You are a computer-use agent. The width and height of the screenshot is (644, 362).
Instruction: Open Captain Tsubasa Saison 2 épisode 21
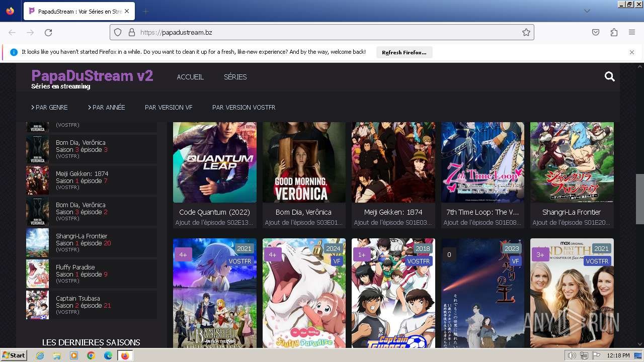[x=92, y=305]
